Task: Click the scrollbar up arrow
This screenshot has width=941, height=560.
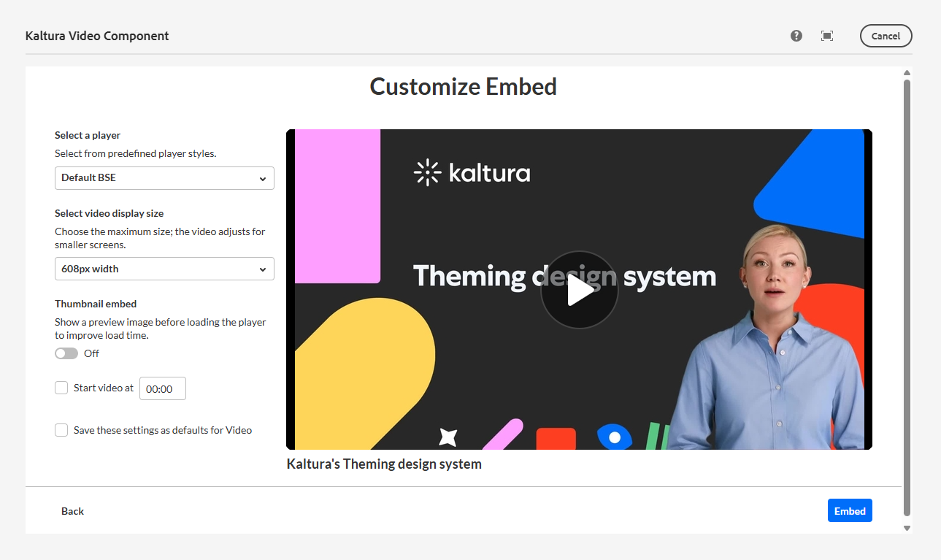Action: coord(907,73)
